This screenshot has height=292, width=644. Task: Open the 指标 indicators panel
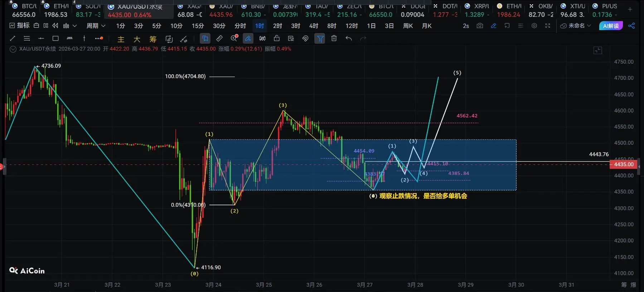[x=20, y=26]
